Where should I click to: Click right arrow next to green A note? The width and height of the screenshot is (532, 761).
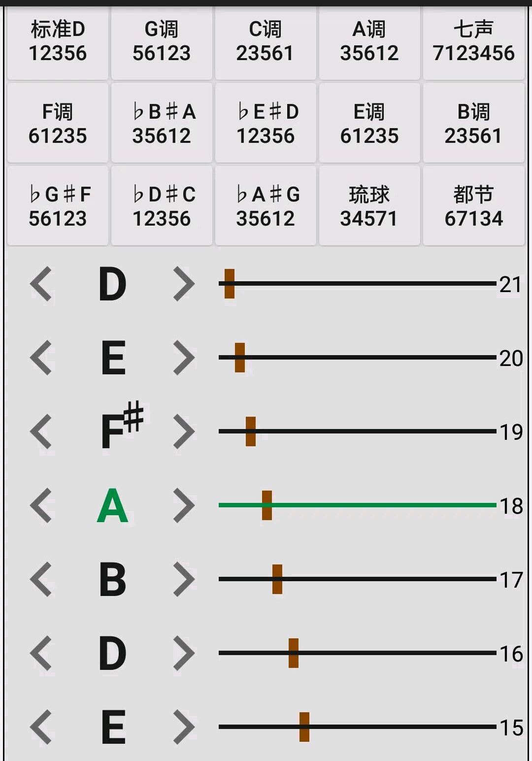[x=184, y=505]
